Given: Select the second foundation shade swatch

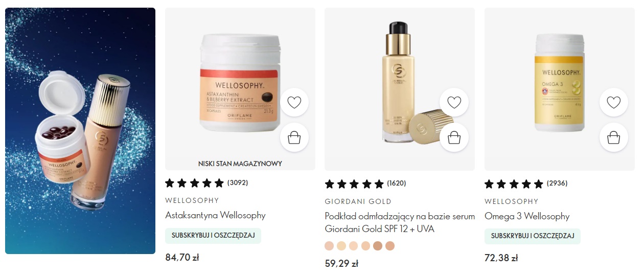Looking at the screenshot, I should (341, 246).
